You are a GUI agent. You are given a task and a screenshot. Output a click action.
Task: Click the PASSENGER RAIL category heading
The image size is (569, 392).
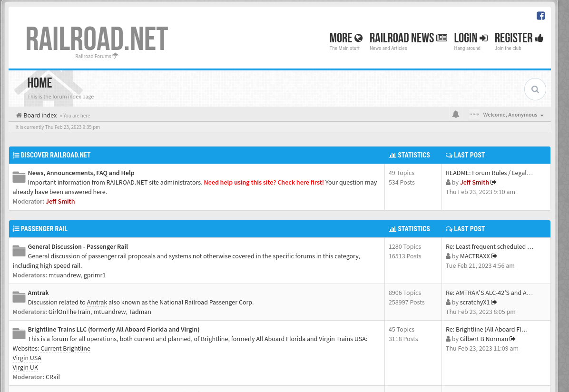(44, 229)
